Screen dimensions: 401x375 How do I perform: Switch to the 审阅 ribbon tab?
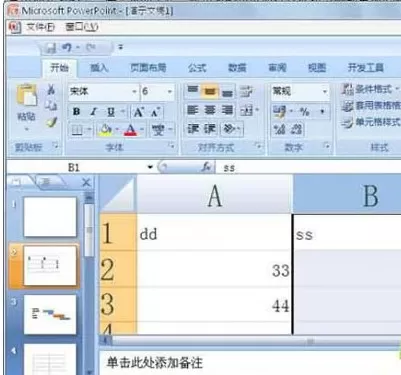click(277, 68)
